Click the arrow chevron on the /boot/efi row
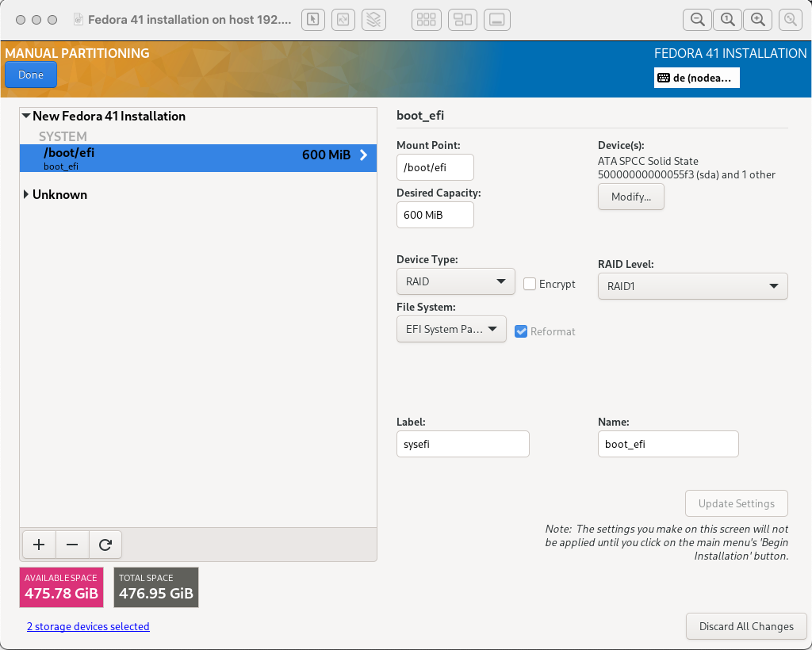This screenshot has width=812, height=650. 363,155
